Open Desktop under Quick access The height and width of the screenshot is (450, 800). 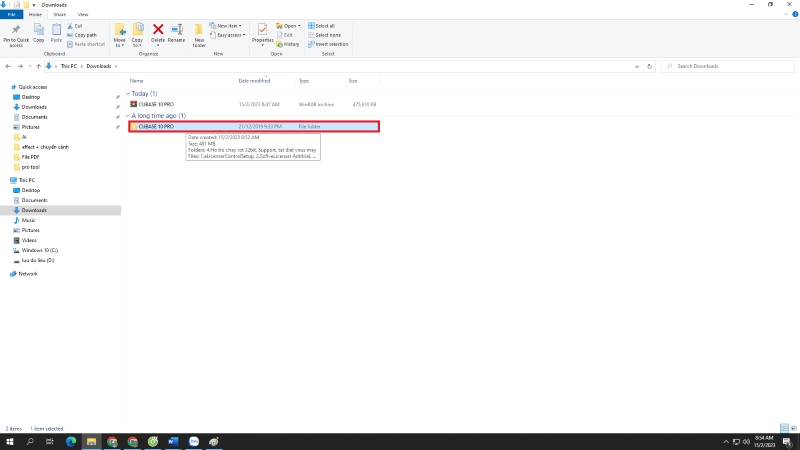[30, 97]
